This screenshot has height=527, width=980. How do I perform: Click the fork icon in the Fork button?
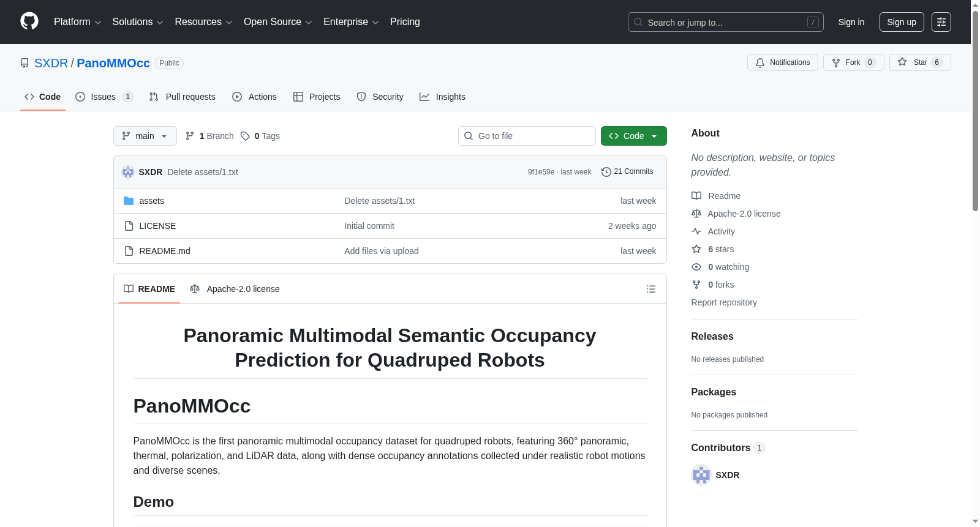[836, 62]
